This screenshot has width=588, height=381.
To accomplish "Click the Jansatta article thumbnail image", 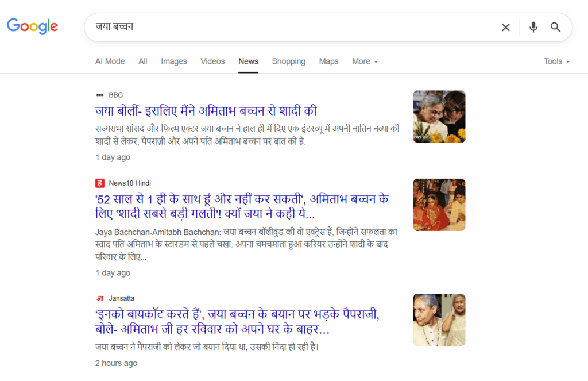I will 439,320.
